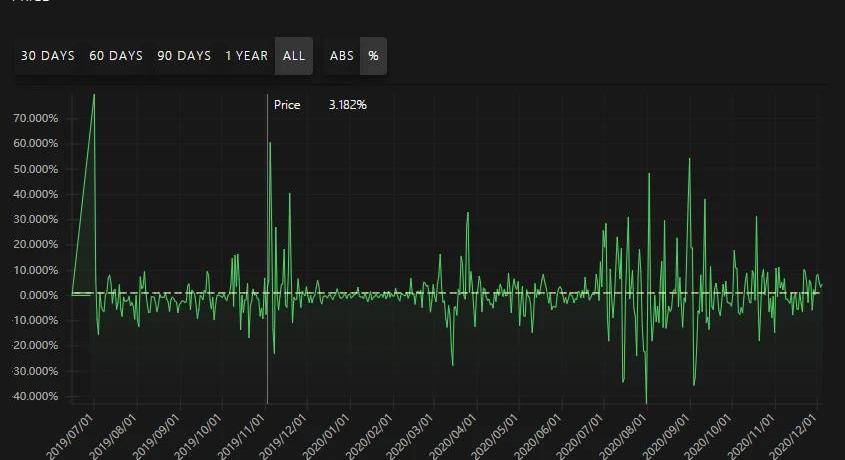Click the 3.182% tooltip value
Image resolution: width=845 pixels, height=460 pixels.
coord(347,105)
